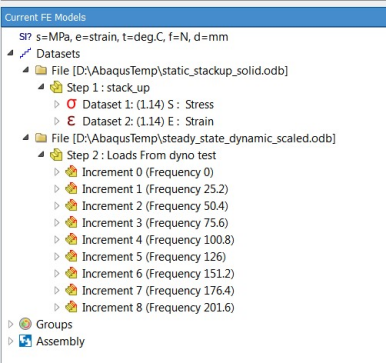This screenshot has width=387, height=364.
Task: Select Increment 5 (Frequency 126) label
Action: 154,256
